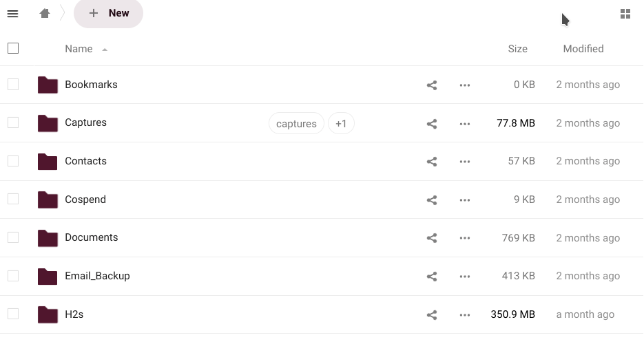Check the Contacts folder checkbox

pos(13,161)
